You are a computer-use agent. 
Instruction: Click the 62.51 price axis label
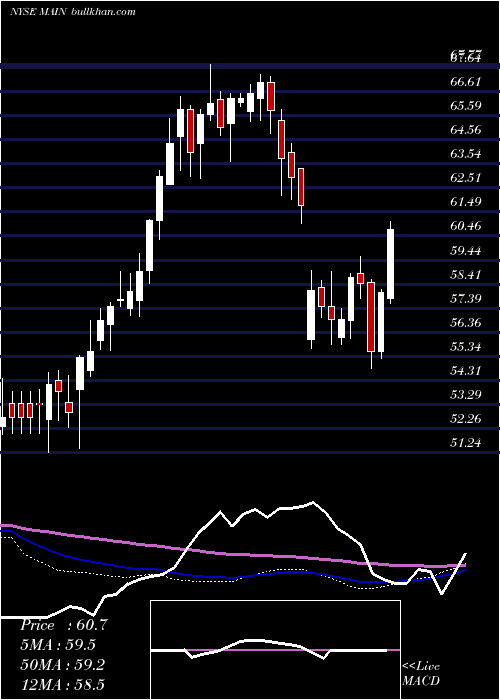click(466, 178)
